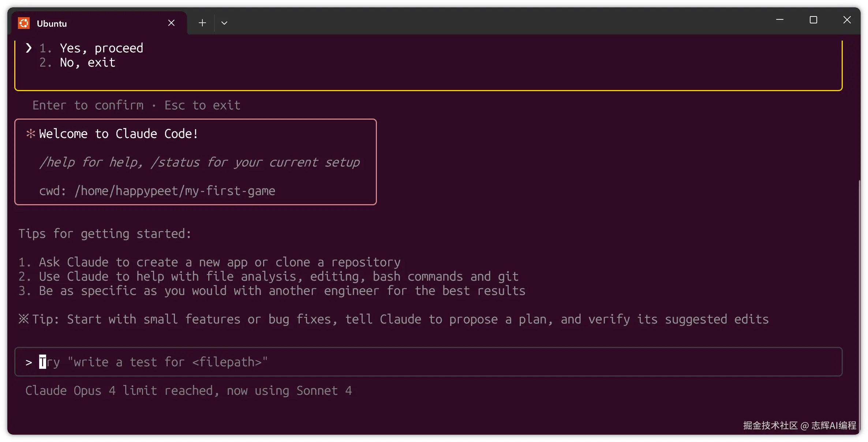This screenshot has width=868, height=442.
Task: Click the Opus 4 limit reached status message
Action: point(188,391)
